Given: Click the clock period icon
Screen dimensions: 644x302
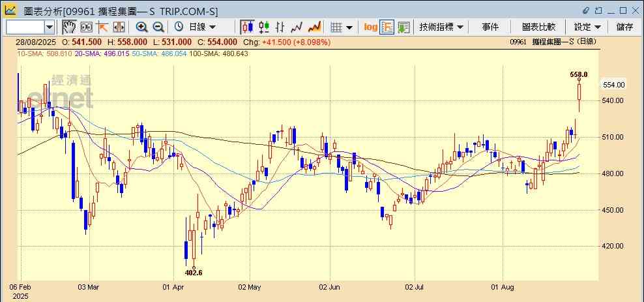Looking at the screenshot, I should [x=179, y=27].
